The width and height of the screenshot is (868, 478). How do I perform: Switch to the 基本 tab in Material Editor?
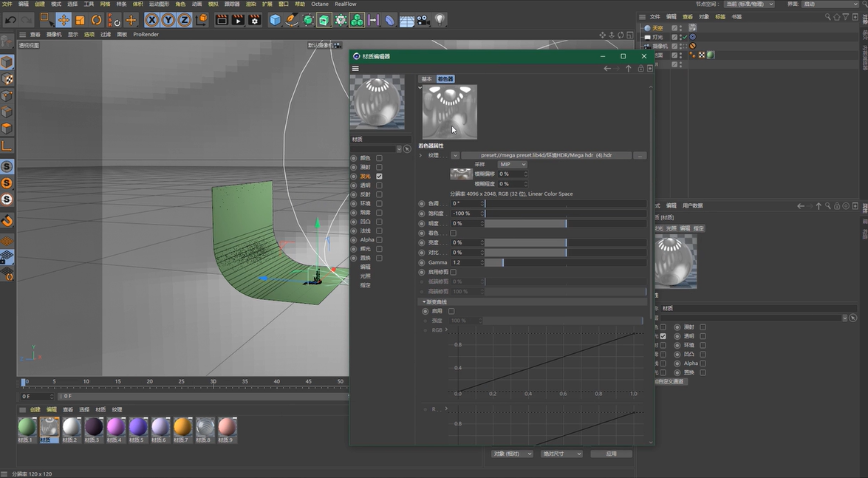pos(426,79)
